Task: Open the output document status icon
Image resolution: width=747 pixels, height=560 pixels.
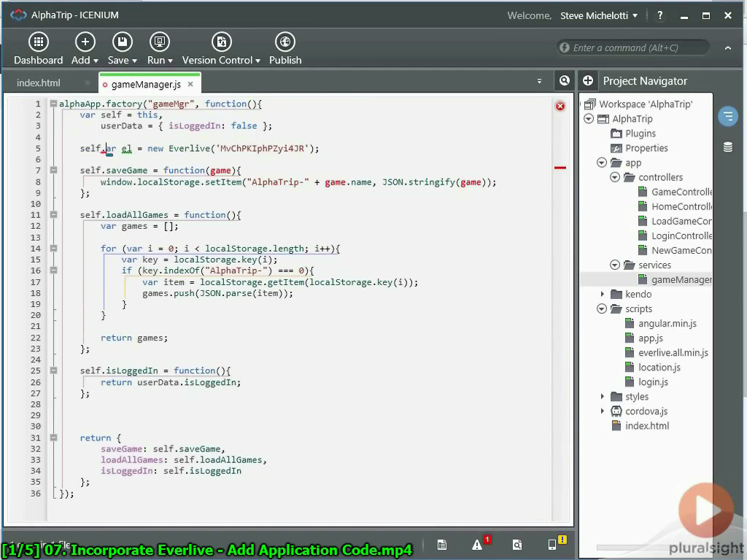Action: coord(442,544)
